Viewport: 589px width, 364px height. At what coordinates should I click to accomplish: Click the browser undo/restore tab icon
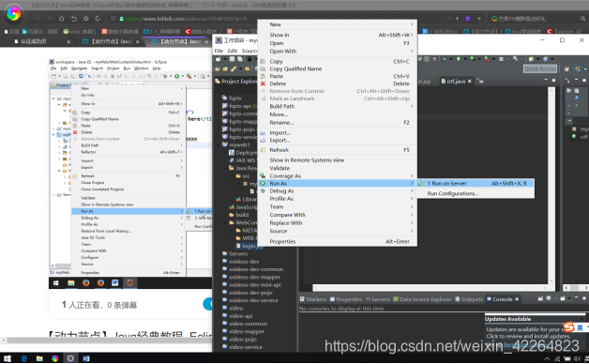tap(73, 19)
